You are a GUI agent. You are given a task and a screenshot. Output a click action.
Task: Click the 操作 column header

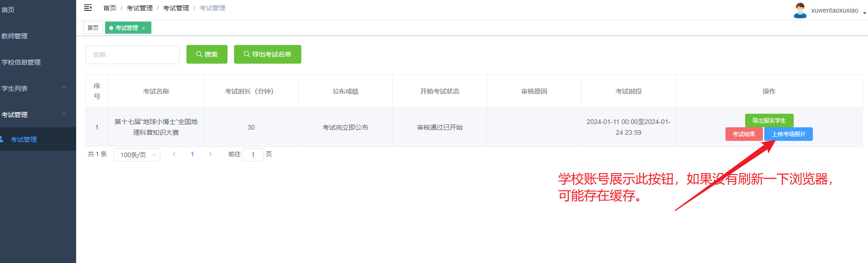coord(769,91)
